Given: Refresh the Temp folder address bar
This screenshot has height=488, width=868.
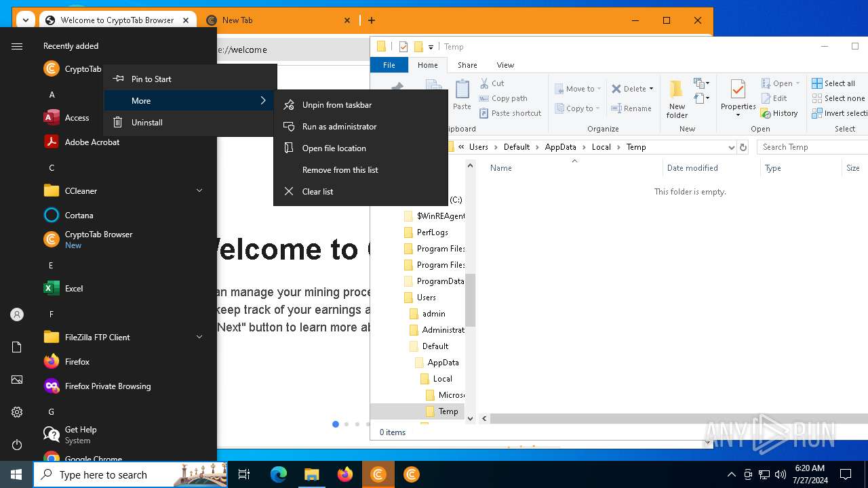Looking at the screenshot, I should pos(743,147).
